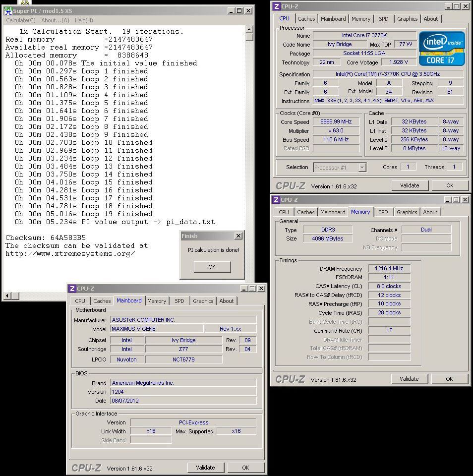Open the Help(H) menu in Super PI
The image size is (473, 476).
pos(84,20)
